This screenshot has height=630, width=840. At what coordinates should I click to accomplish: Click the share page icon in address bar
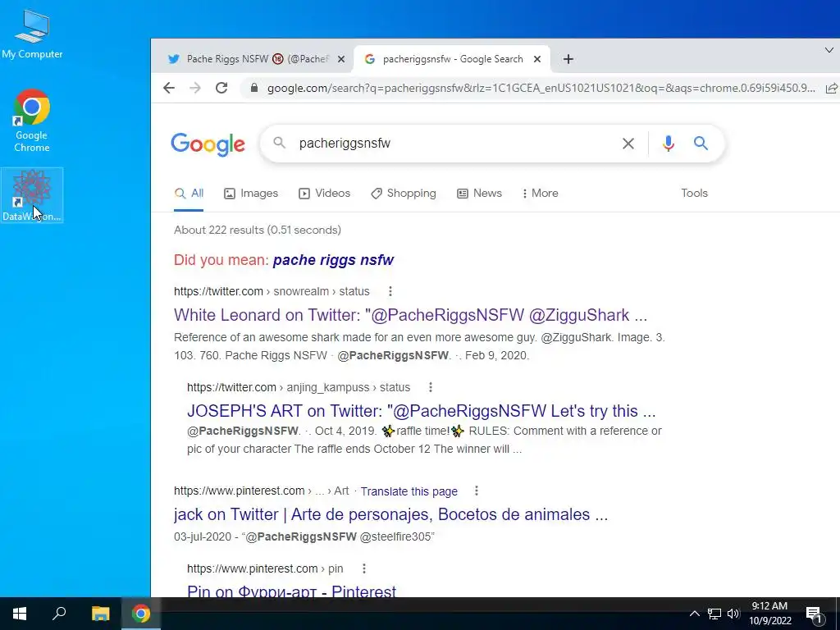(x=832, y=88)
